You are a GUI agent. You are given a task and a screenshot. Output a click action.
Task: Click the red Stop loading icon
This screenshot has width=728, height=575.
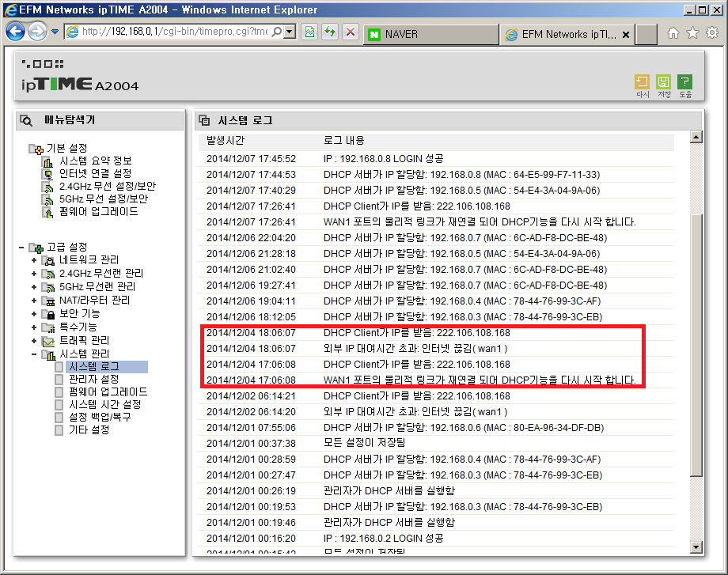click(351, 32)
